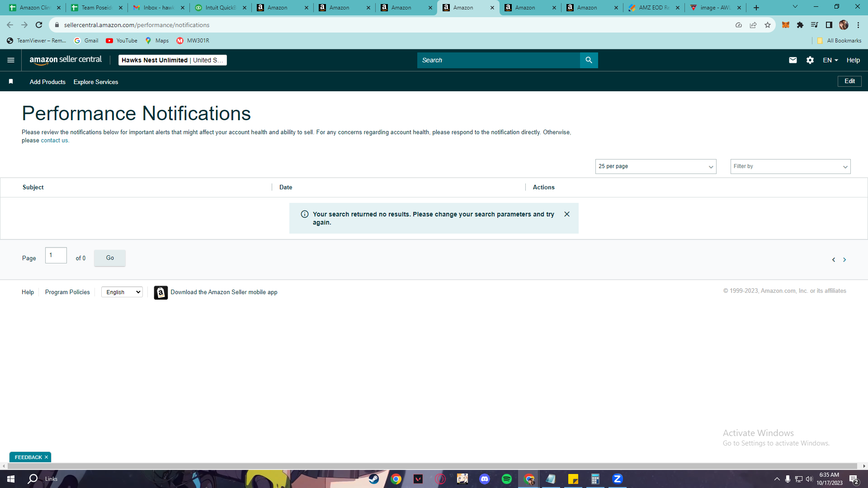Open Spotify from the taskbar
The height and width of the screenshot is (488, 868).
[x=507, y=479]
